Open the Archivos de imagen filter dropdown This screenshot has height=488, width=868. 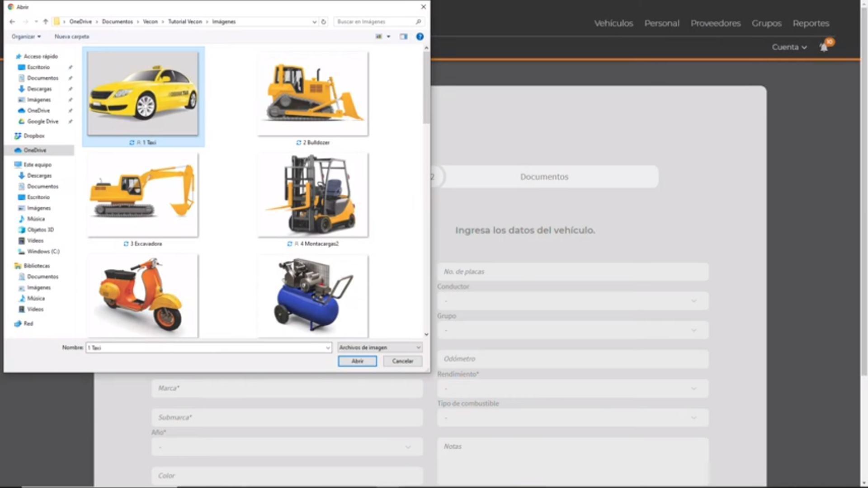[380, 347]
